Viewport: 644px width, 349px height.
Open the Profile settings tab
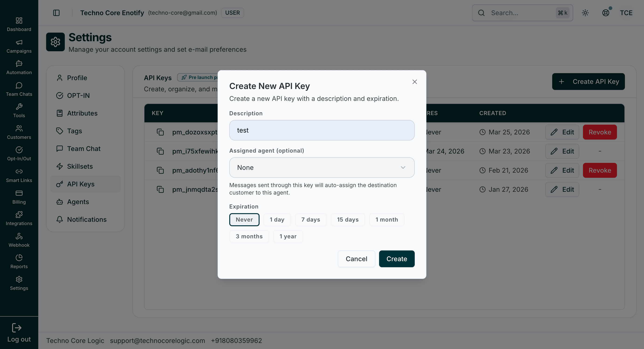pyautogui.click(x=86, y=78)
